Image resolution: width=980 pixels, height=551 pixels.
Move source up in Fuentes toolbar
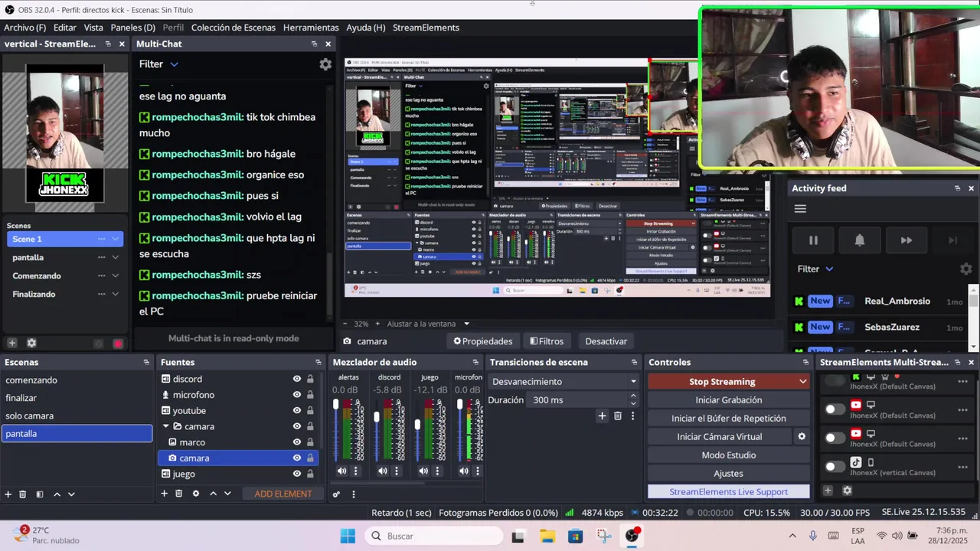213,494
